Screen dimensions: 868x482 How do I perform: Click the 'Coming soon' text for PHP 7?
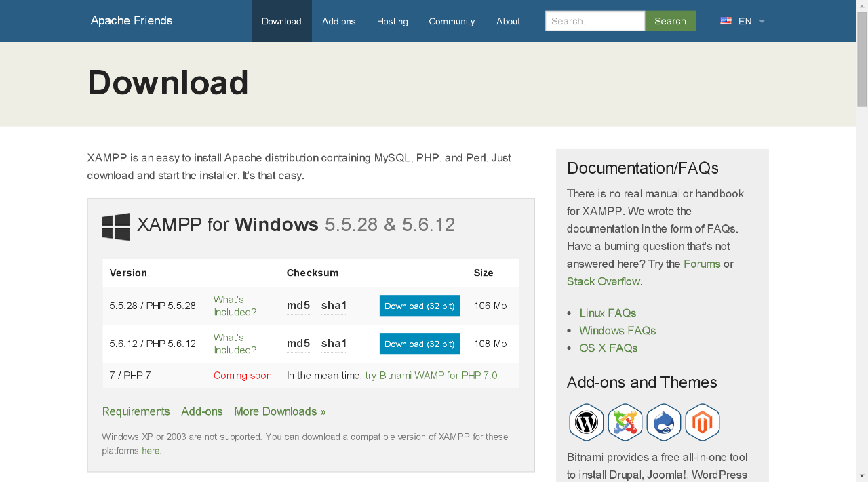pos(243,376)
